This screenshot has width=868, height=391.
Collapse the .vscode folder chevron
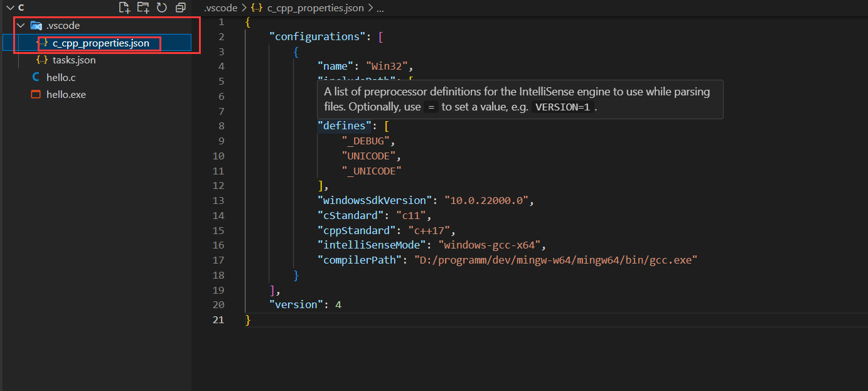coord(21,26)
